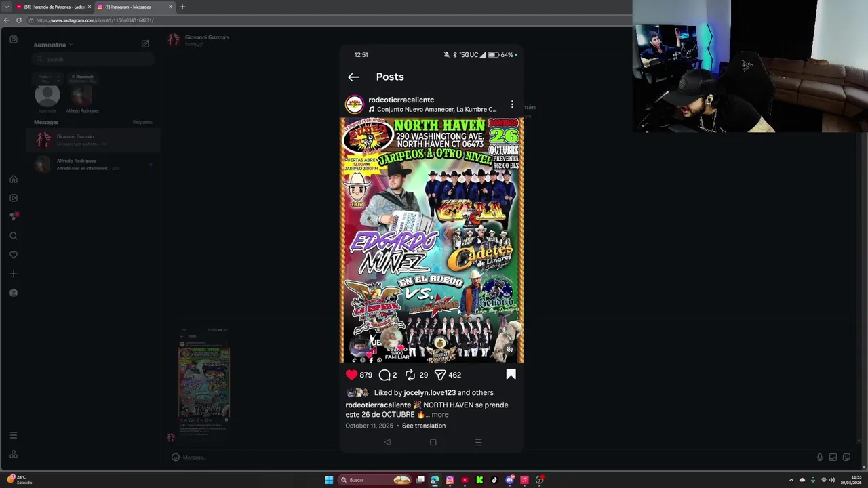Image resolution: width=868 pixels, height=488 pixels.
Task: Open a new browser tab
Action: [x=182, y=7]
